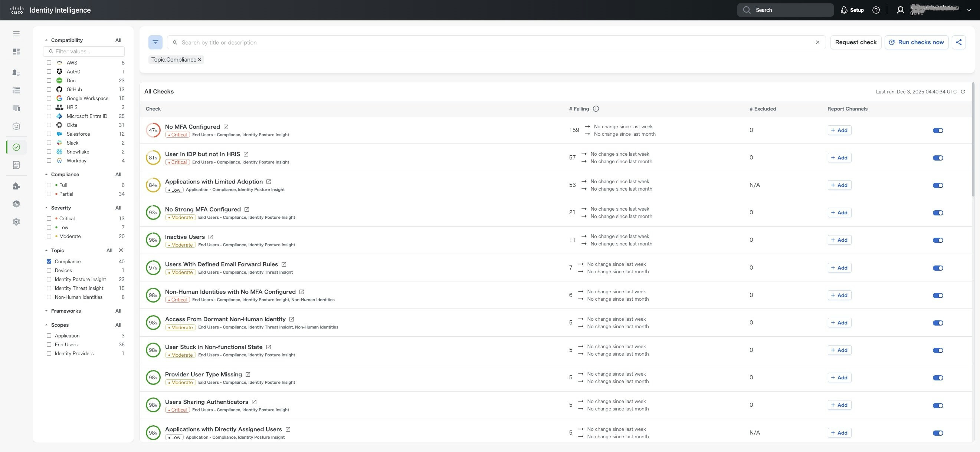
Task: Click Request check button
Action: [x=856, y=42]
